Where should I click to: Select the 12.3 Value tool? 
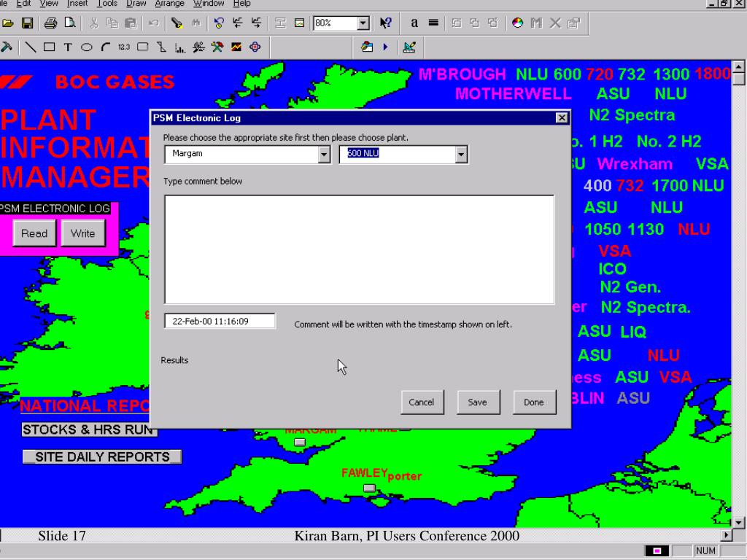point(124,47)
